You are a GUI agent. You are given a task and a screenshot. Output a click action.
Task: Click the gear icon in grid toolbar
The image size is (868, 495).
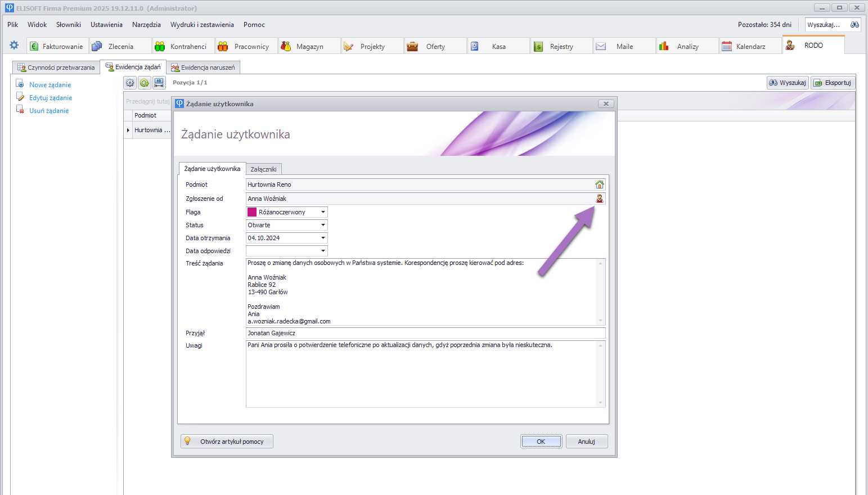tap(130, 83)
